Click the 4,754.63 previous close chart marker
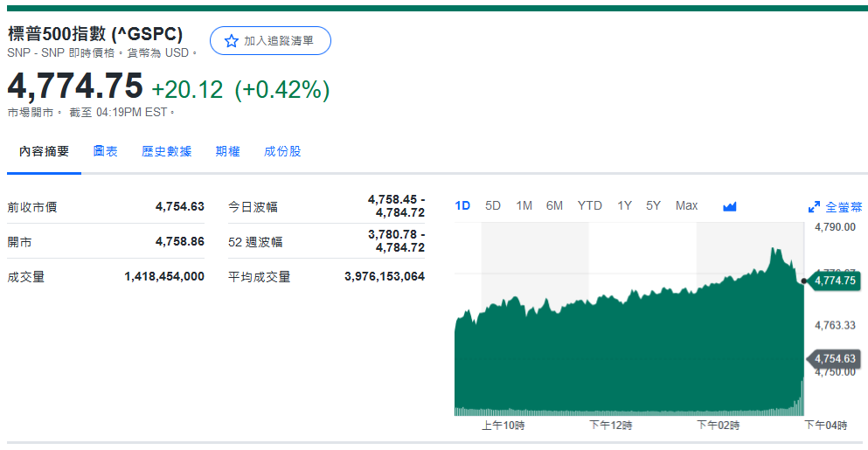This screenshot has height=450, width=868. tap(834, 358)
